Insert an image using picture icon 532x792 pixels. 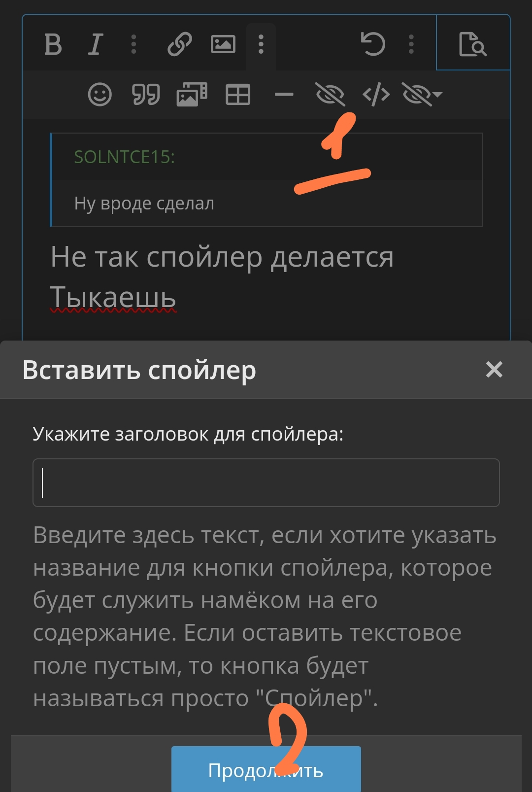[x=223, y=44]
